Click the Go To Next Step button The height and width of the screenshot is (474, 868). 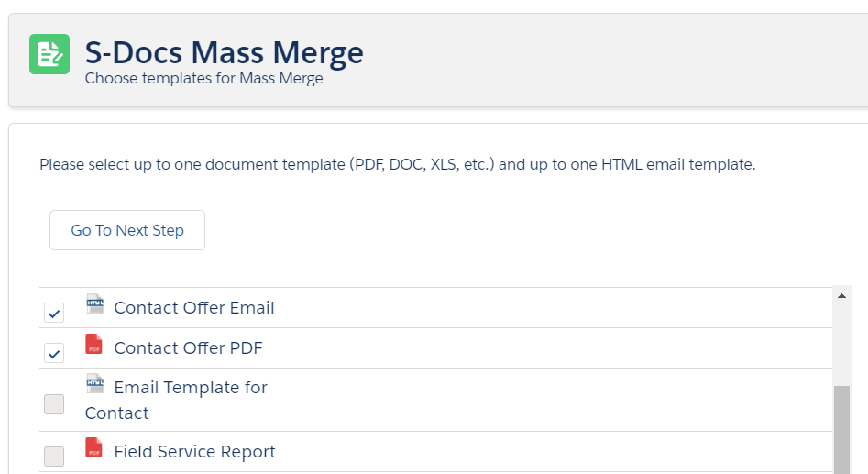(x=127, y=230)
